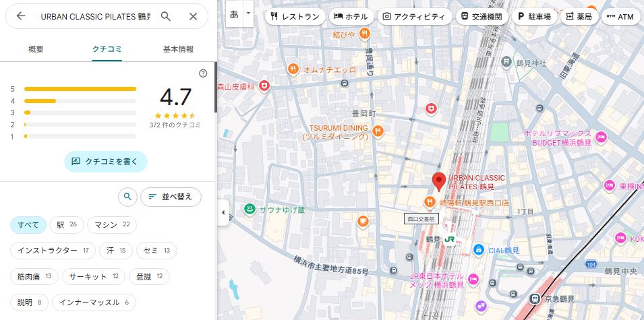The height and width of the screenshot is (320, 644).
Task: Toggle the インストラクター keyword filter
Action: pyautogui.click(x=53, y=250)
